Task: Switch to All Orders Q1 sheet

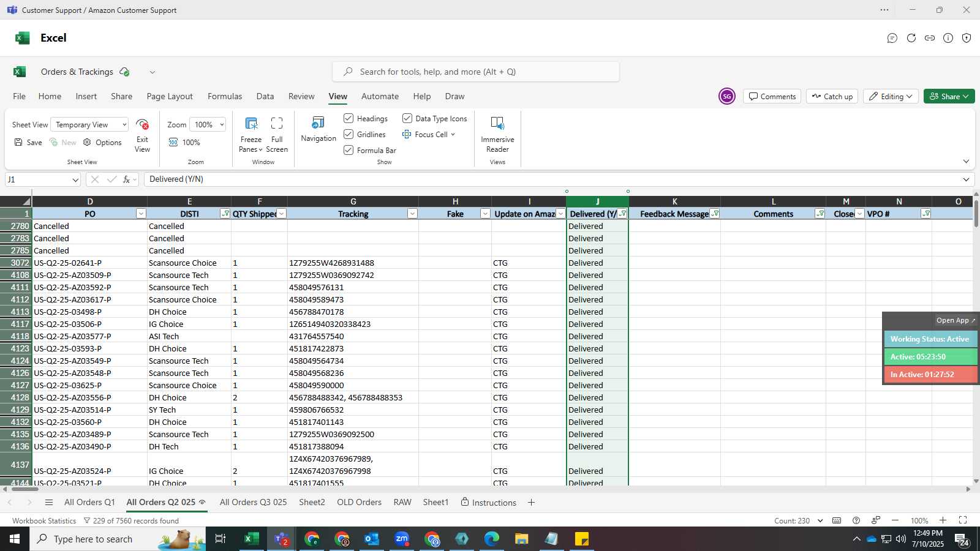Action: point(89,502)
